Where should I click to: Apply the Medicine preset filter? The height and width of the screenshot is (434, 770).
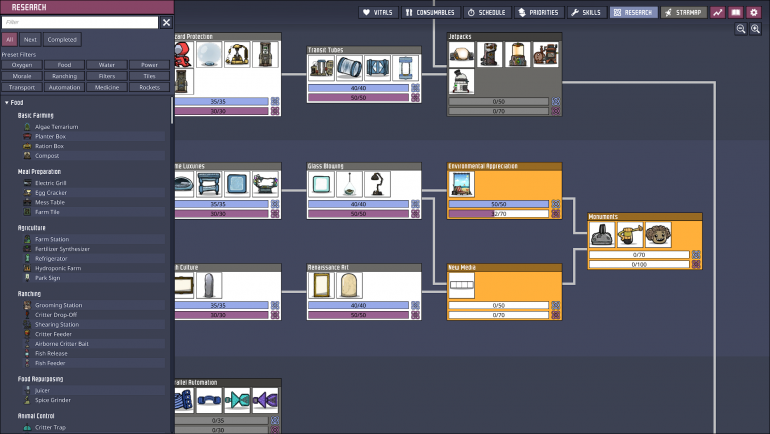pyautogui.click(x=107, y=87)
